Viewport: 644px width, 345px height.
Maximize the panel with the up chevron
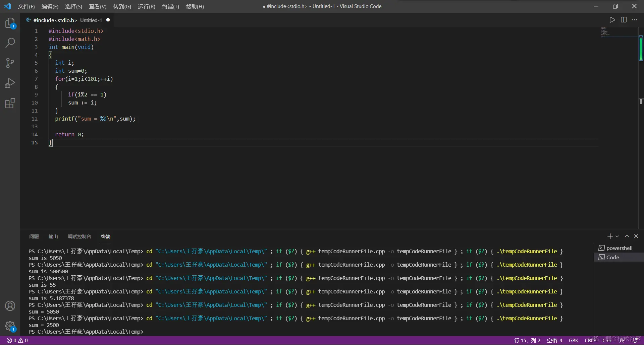627,236
